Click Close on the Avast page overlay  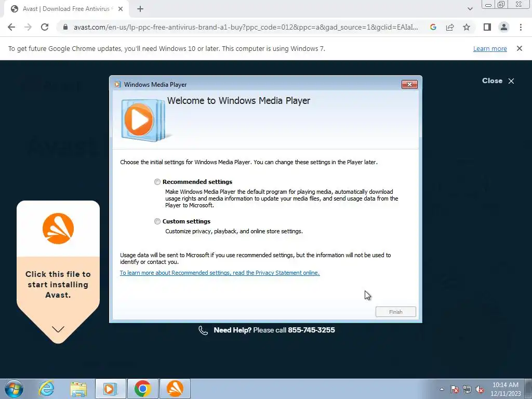[x=498, y=81]
